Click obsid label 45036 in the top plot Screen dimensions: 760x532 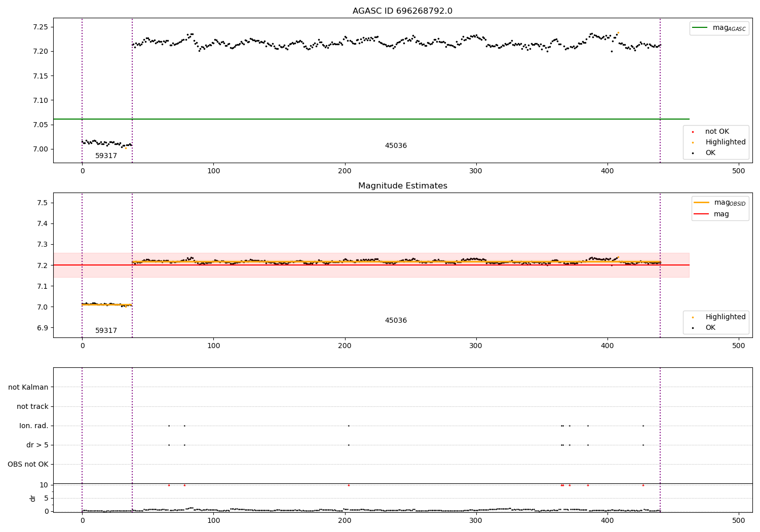396,146
